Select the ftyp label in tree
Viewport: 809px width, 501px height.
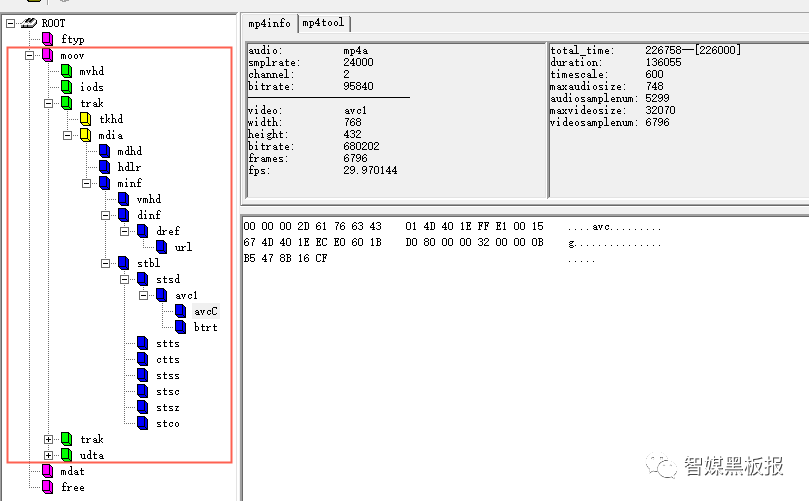(x=73, y=39)
